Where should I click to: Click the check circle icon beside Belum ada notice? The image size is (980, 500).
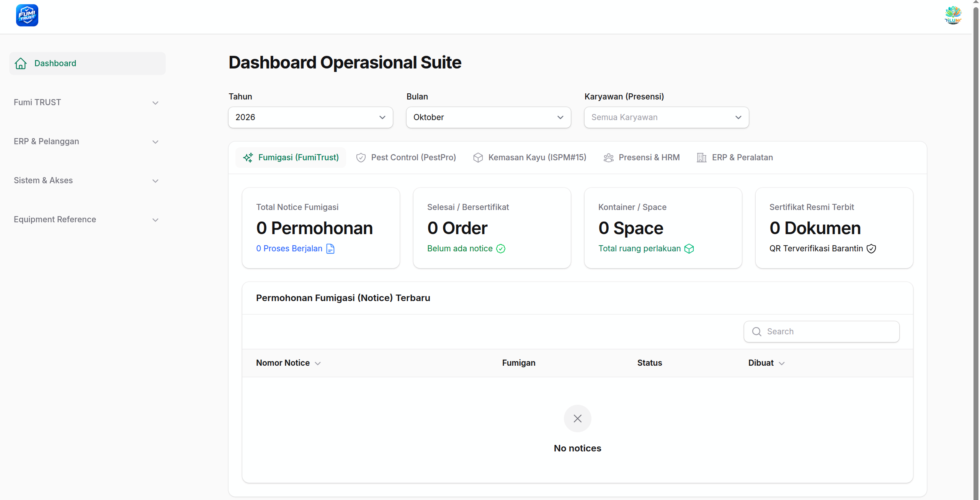click(x=501, y=249)
